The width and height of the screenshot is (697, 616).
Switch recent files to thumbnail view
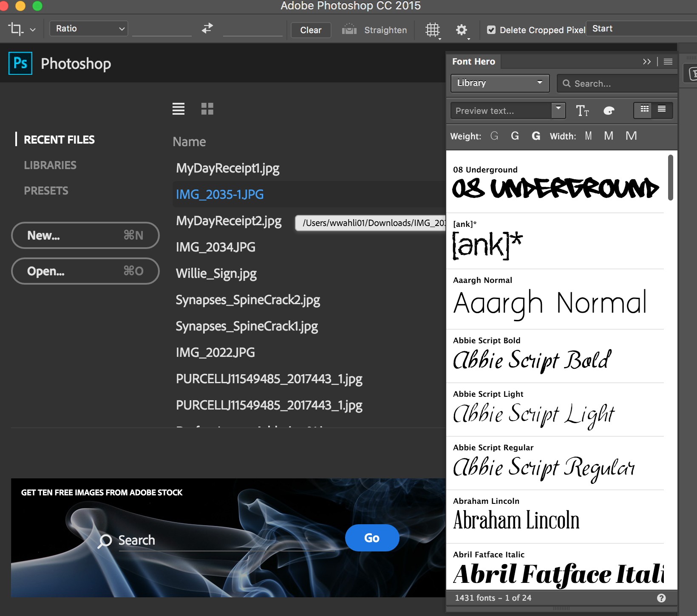(207, 109)
